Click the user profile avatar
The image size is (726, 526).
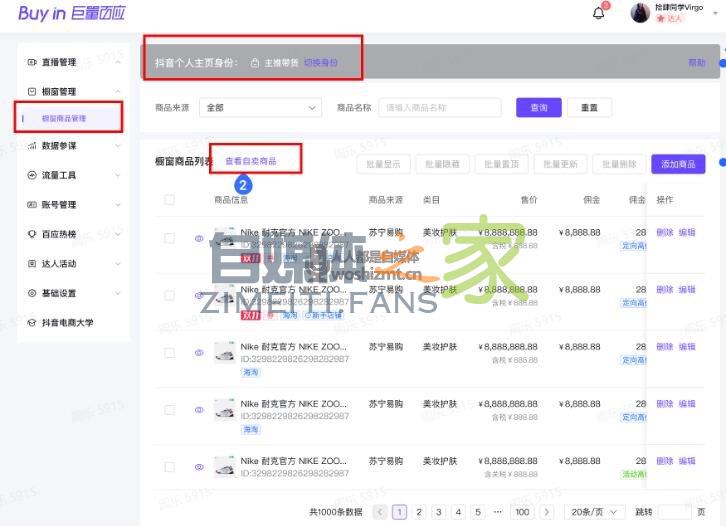pos(640,13)
